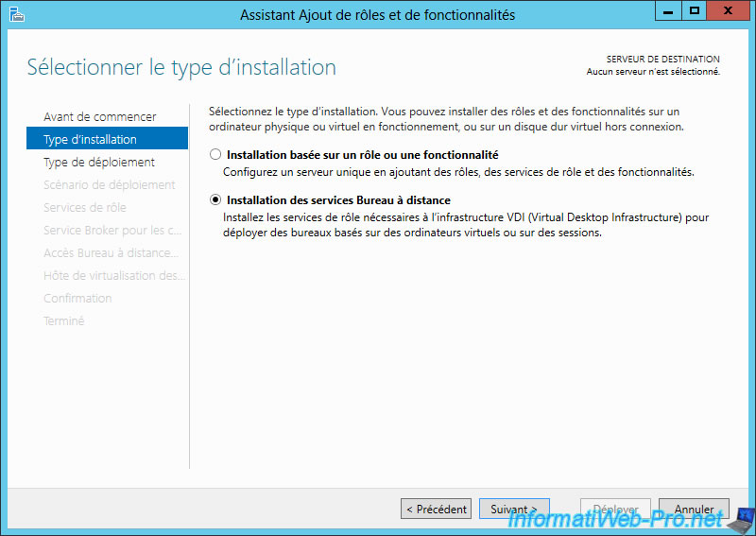Image resolution: width=756 pixels, height=536 pixels.
Task: Click 'Installation des services Bureau à distance' label
Action: (338, 200)
